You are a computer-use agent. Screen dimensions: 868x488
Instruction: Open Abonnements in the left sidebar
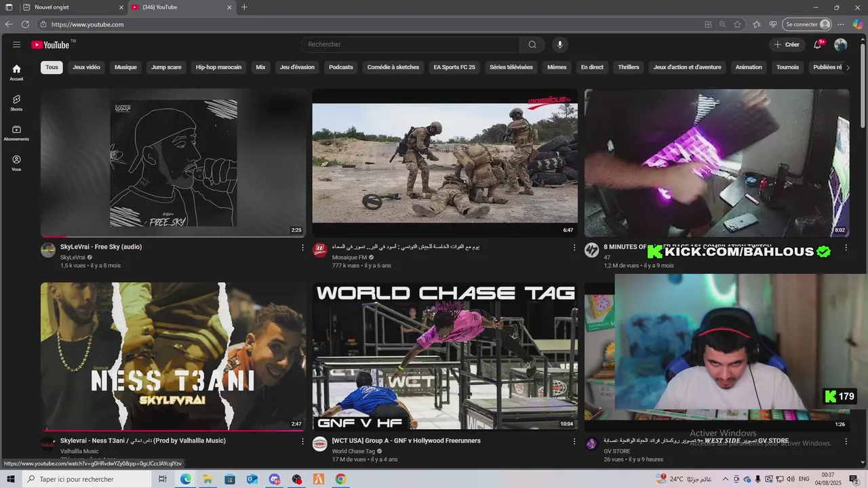[16, 133]
